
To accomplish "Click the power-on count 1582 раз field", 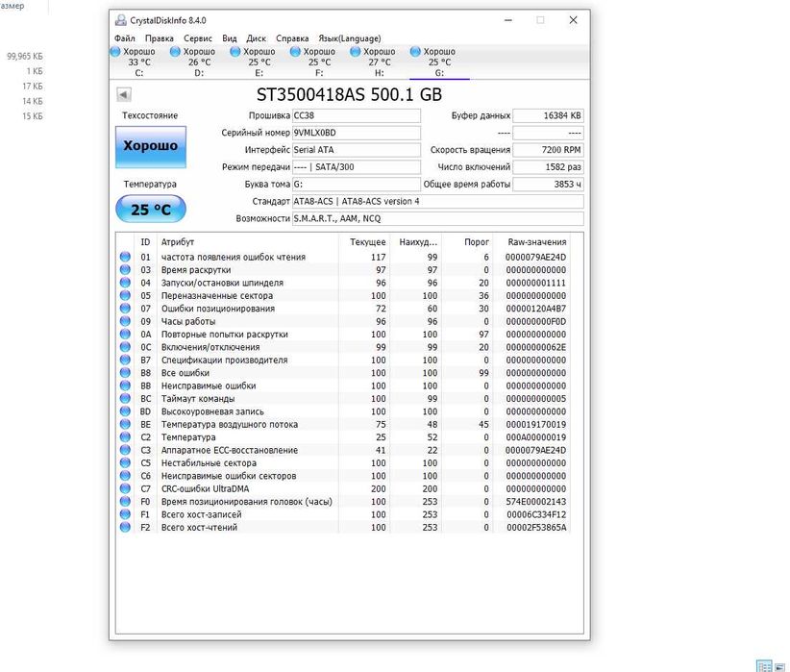I will pos(548,167).
